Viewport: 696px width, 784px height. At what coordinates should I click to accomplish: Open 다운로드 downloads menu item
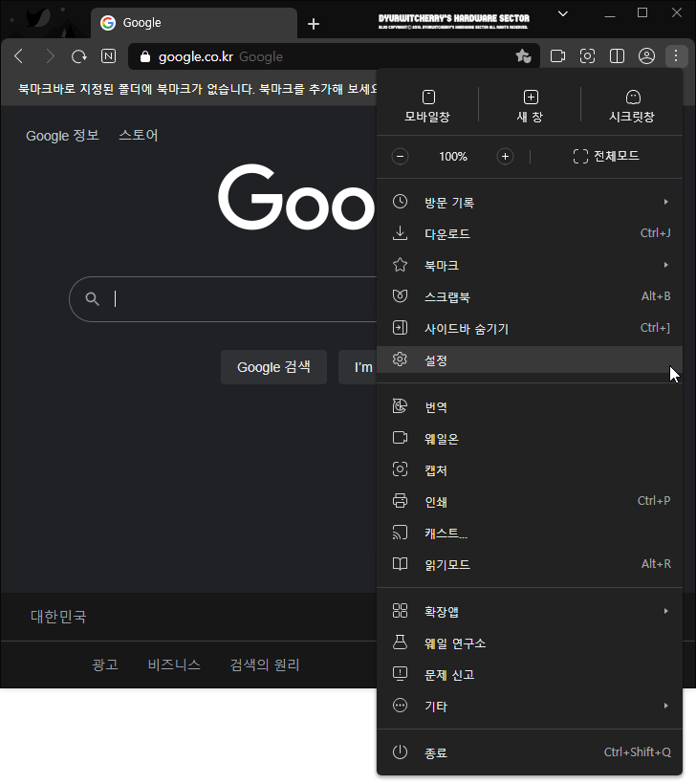pyautogui.click(x=530, y=233)
